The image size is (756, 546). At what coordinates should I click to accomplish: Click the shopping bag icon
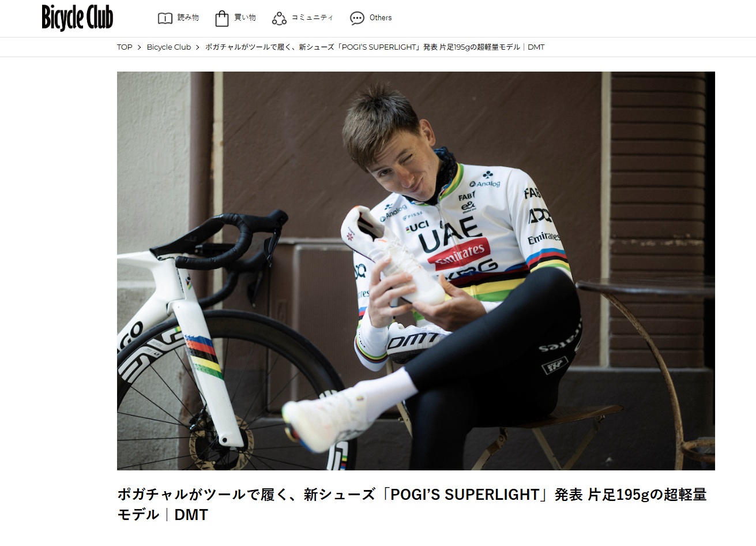(x=222, y=18)
